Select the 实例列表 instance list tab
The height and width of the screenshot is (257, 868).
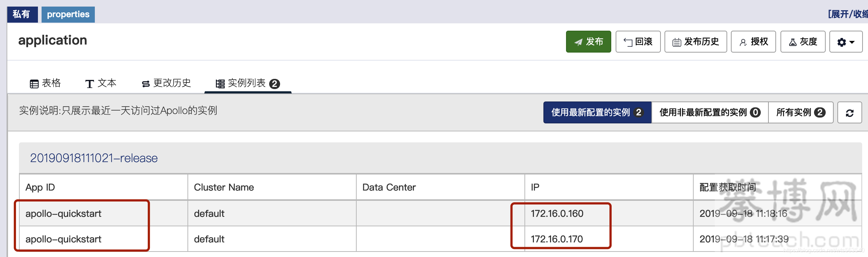coord(248,83)
